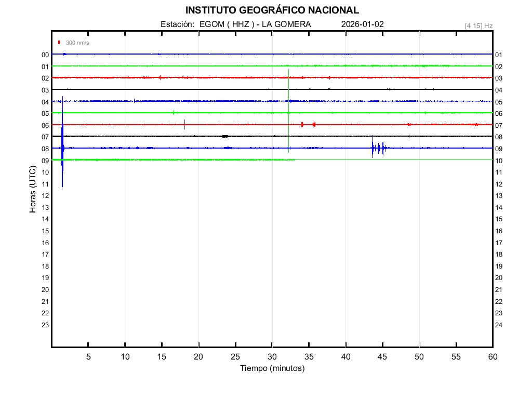Click the red bursts near minute 35
This screenshot has height=399, width=532.
(308, 124)
